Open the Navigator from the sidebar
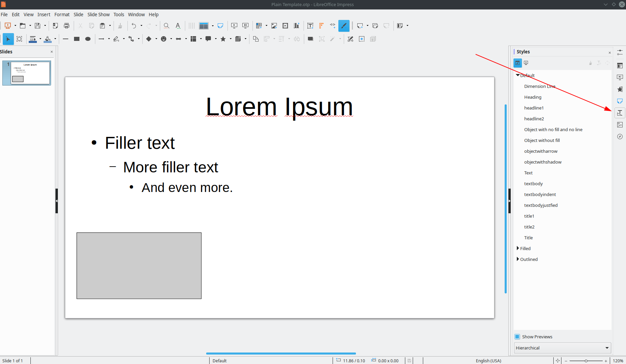626x364 pixels. pyautogui.click(x=620, y=137)
